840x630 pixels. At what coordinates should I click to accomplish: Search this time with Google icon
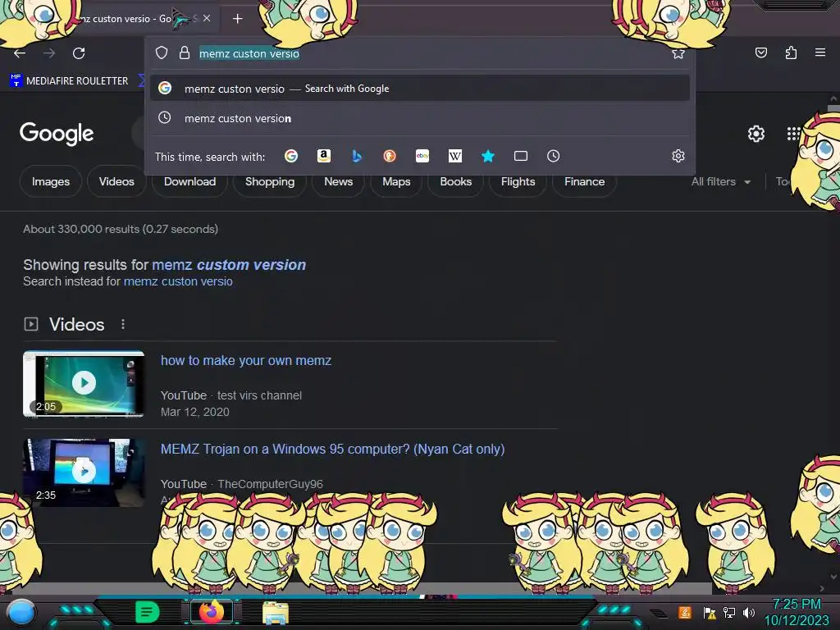[x=291, y=156]
